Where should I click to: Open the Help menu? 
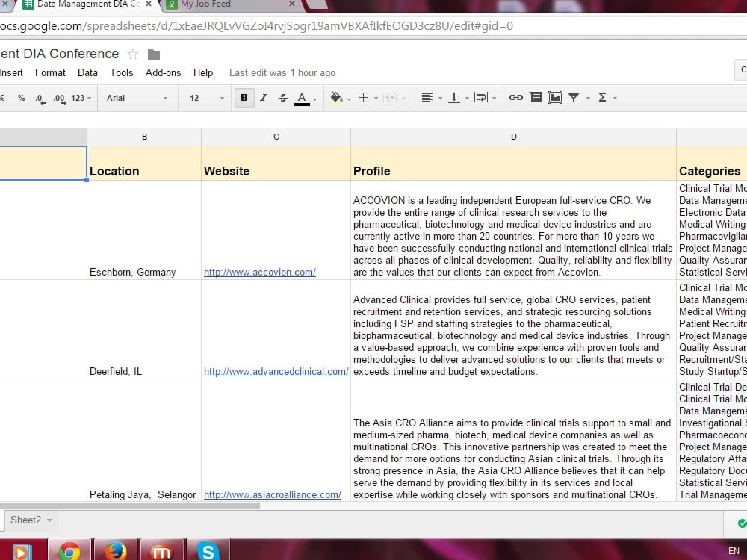[x=203, y=73]
